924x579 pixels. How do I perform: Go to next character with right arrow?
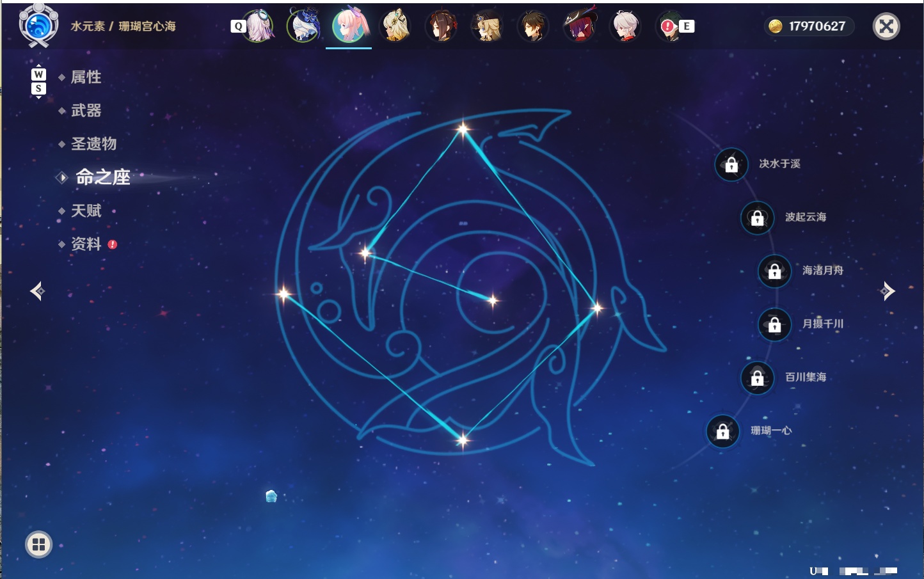(887, 291)
